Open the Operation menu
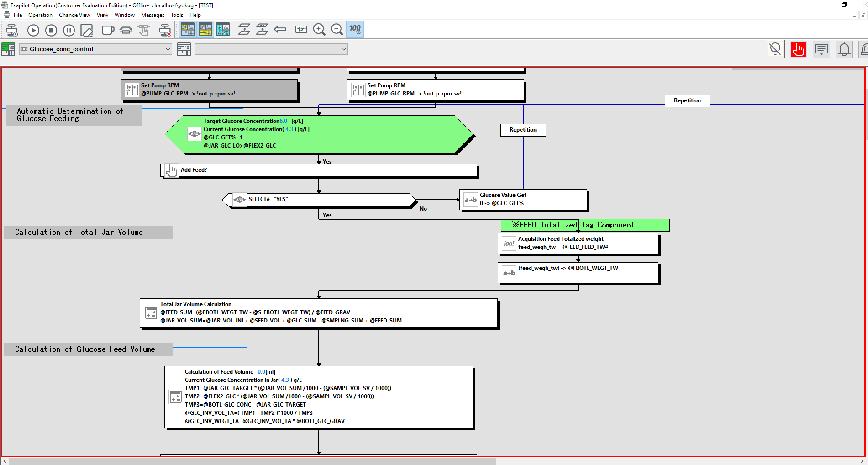The width and height of the screenshot is (868, 465). point(40,15)
